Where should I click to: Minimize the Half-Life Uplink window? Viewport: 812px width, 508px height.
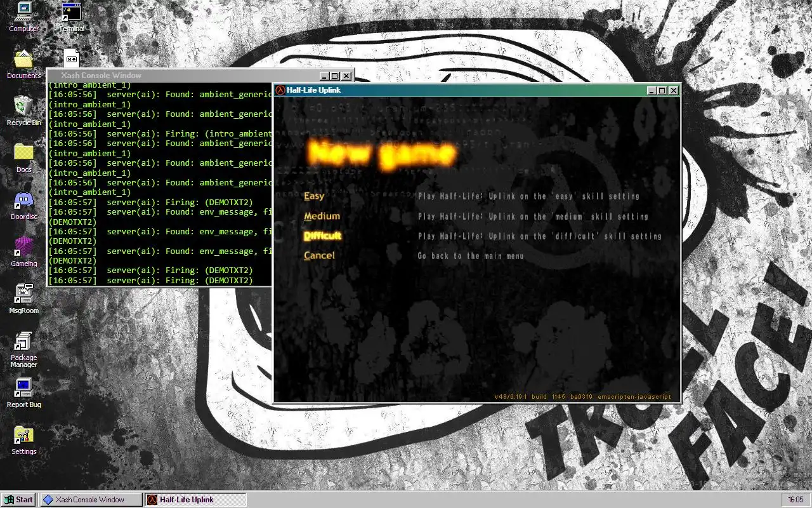[x=652, y=91]
